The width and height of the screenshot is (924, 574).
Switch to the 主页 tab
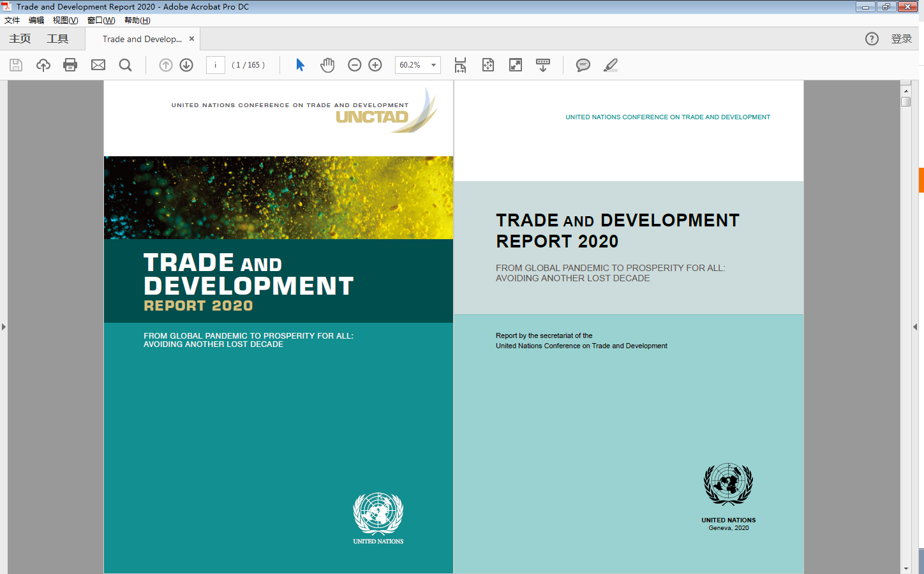20,39
